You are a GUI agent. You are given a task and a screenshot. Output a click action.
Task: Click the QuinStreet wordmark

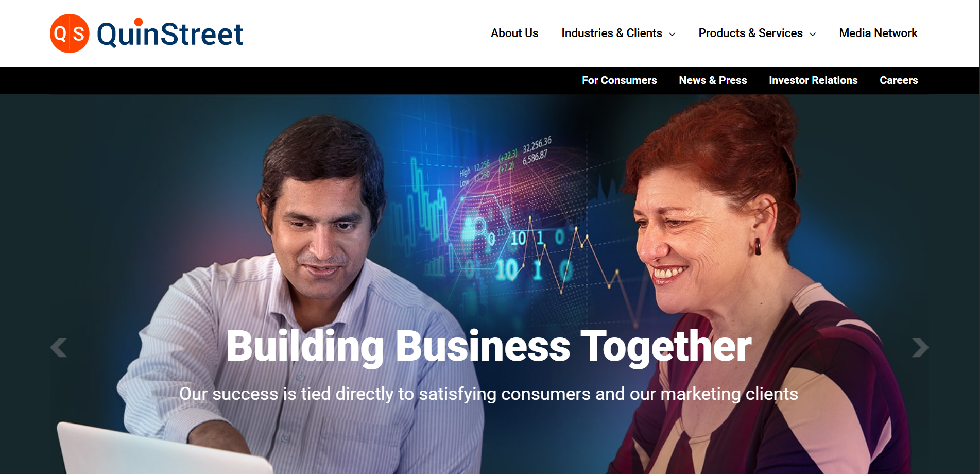tap(170, 34)
